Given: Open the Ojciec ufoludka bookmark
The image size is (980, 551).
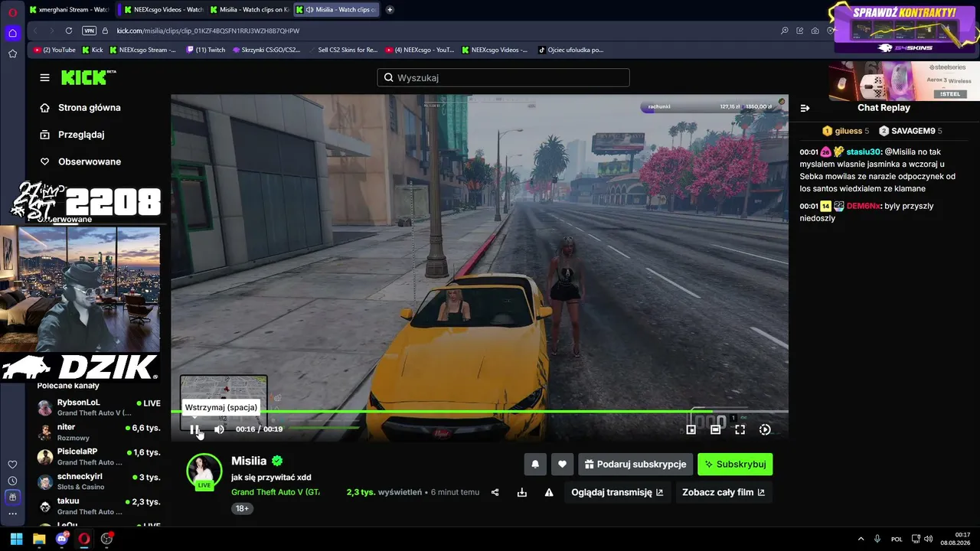Looking at the screenshot, I should [570, 50].
